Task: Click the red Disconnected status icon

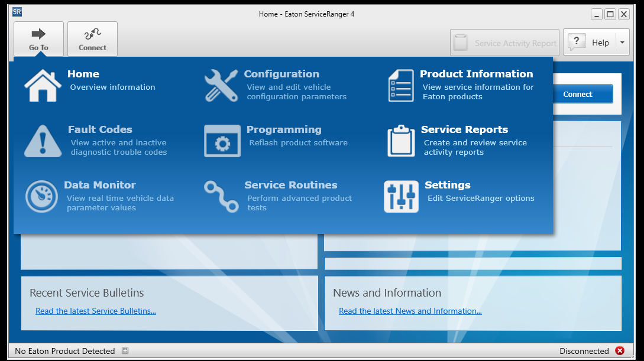Action: click(x=620, y=351)
